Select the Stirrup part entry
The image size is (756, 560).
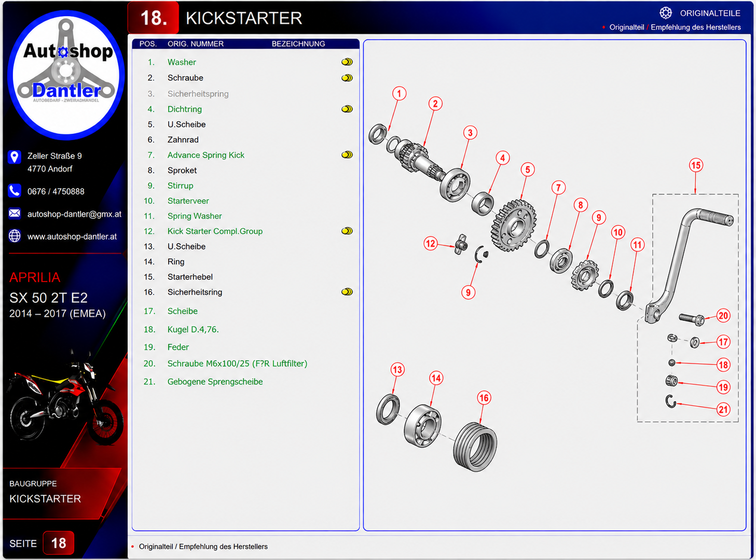181,186
